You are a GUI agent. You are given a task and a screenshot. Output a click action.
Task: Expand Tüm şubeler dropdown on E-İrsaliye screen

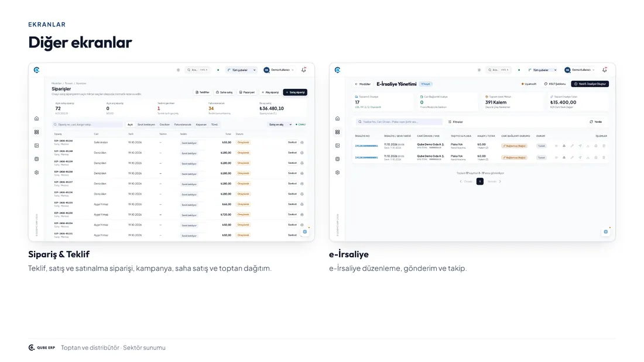point(543,70)
